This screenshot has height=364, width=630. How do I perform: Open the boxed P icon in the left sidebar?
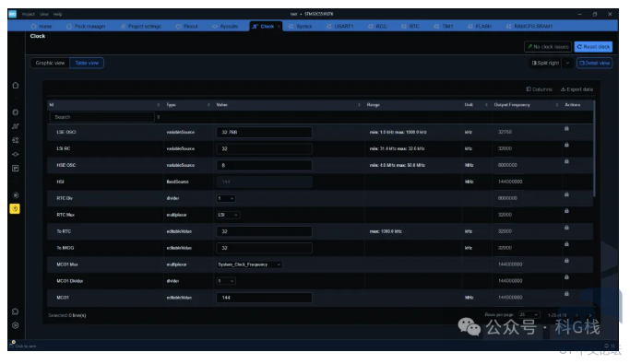click(x=16, y=168)
